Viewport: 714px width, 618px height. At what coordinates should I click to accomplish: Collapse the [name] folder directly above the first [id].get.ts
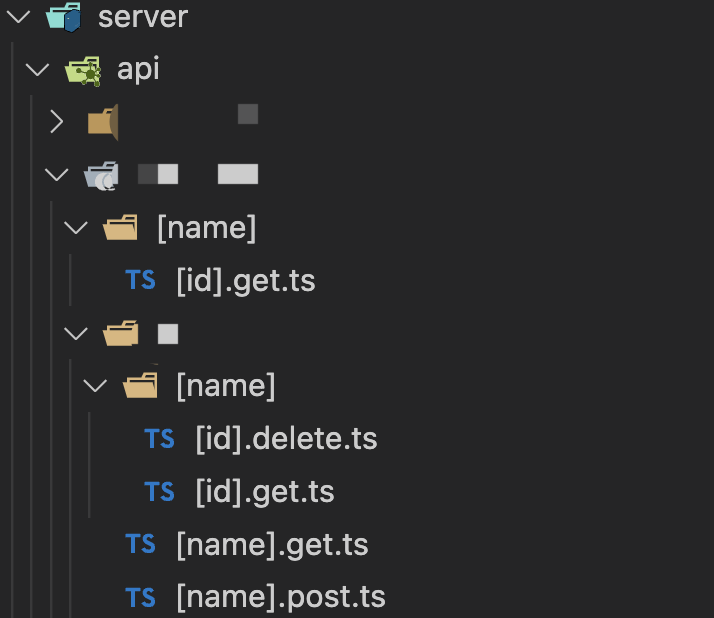[75, 229]
